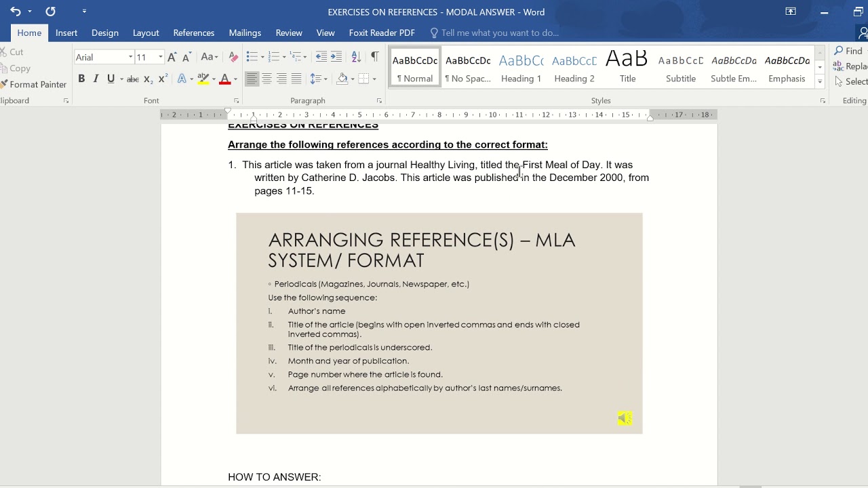Click Find in Editing group
The width and height of the screenshot is (868, 488).
pyautogui.click(x=848, y=51)
